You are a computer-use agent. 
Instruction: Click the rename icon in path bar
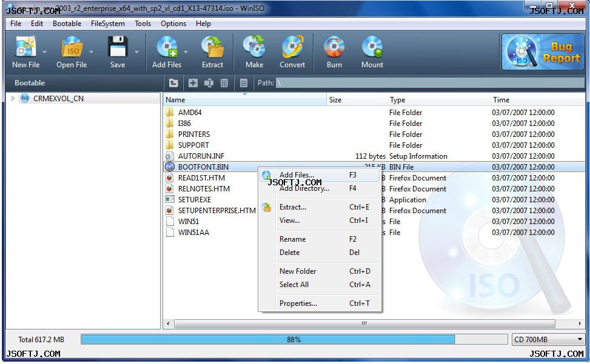pyautogui.click(x=209, y=82)
